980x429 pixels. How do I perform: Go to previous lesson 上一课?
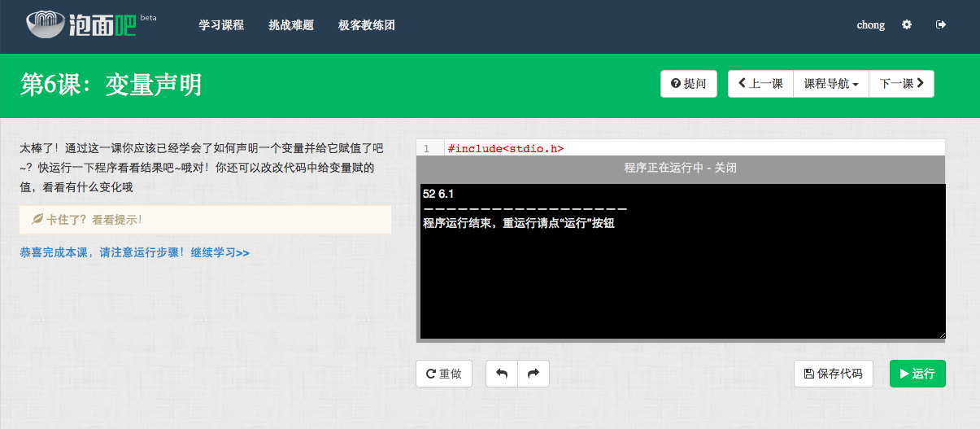tap(760, 84)
